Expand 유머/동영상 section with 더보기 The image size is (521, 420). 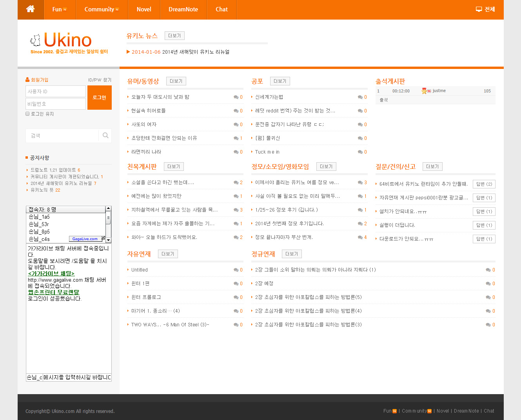(x=176, y=81)
